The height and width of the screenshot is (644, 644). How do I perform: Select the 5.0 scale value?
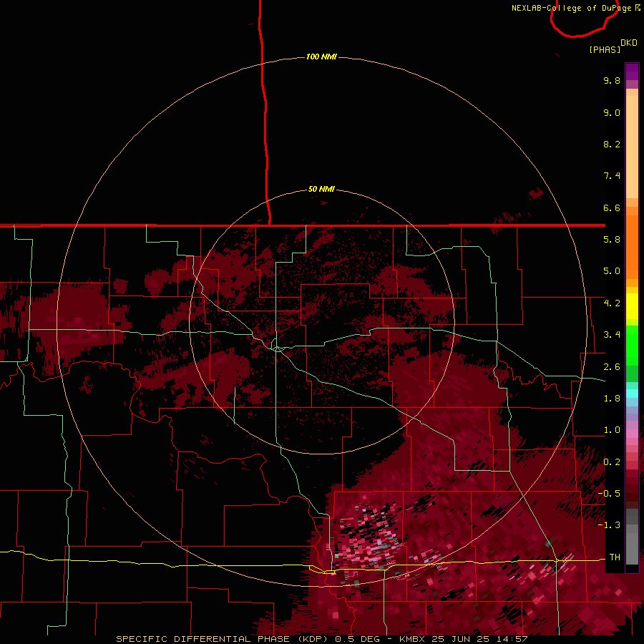point(612,271)
